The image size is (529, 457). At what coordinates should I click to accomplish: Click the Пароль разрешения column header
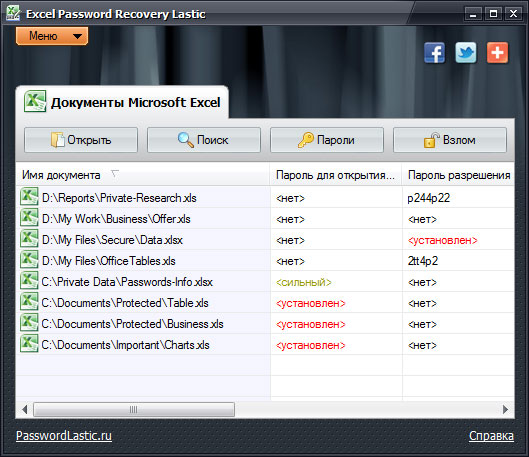458,175
